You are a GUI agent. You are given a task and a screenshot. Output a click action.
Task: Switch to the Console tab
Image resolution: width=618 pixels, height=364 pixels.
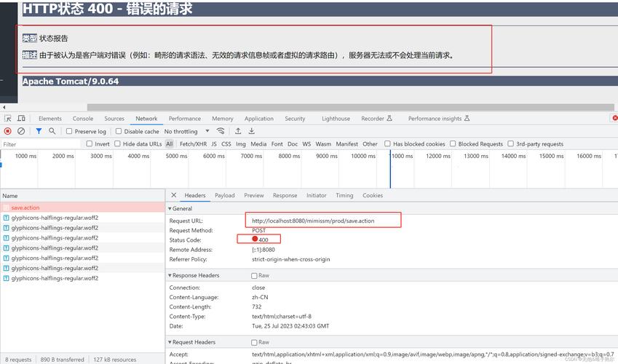point(83,119)
